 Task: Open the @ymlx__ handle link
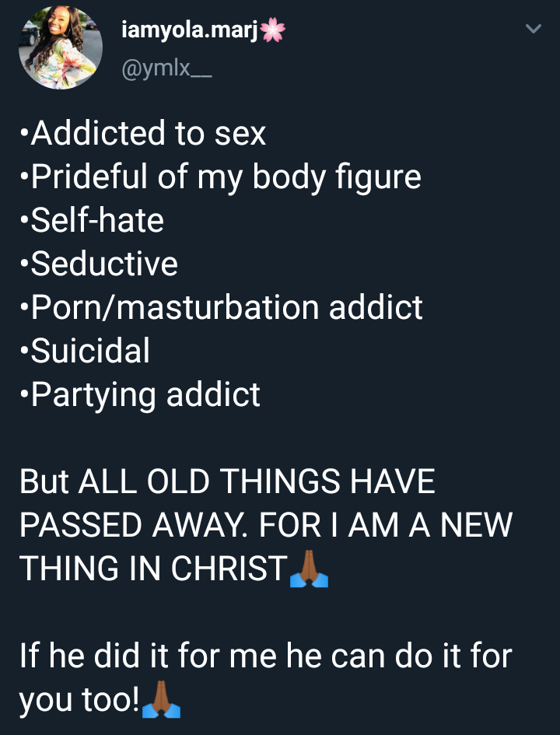[x=167, y=71]
